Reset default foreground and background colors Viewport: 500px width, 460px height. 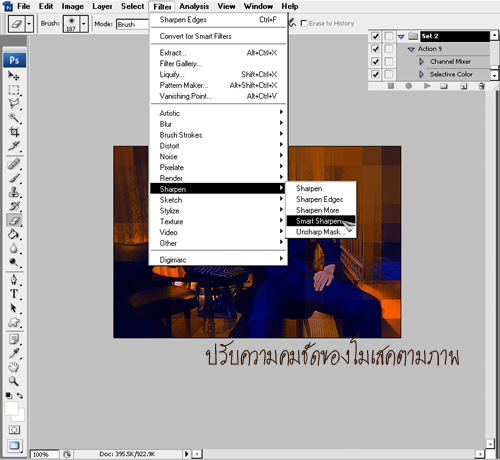[x=9, y=396]
